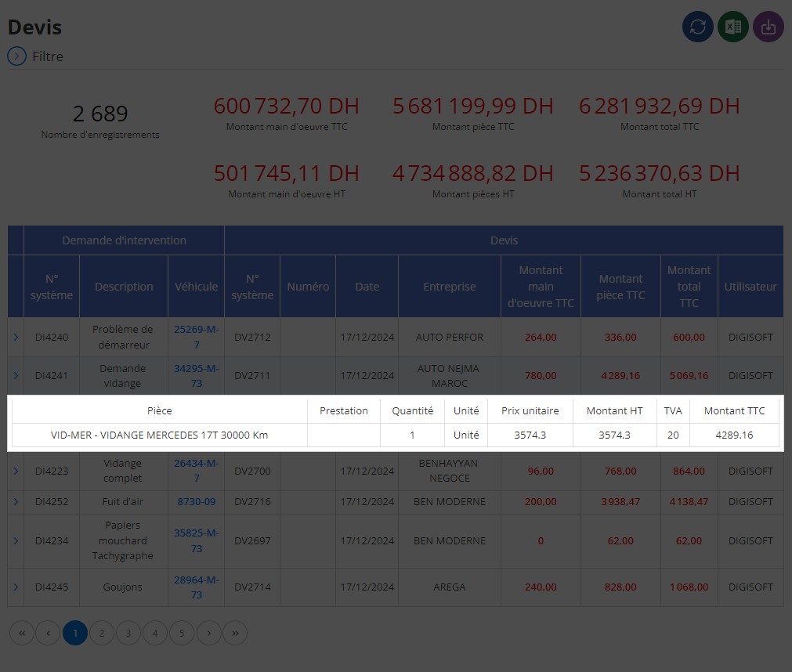Open vehicle link 25269-M-7
792x672 pixels.
(x=197, y=337)
